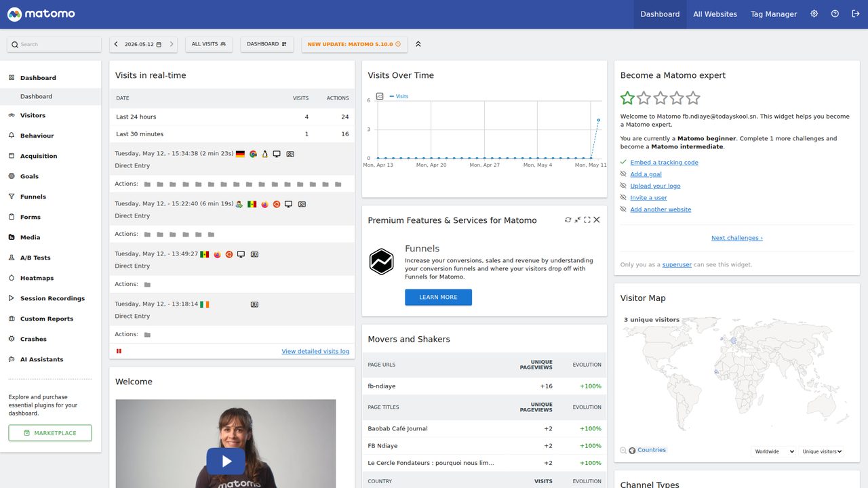Collapse the top controls with double chevron
Screen dimensions: 868x488
pyautogui.click(x=418, y=44)
